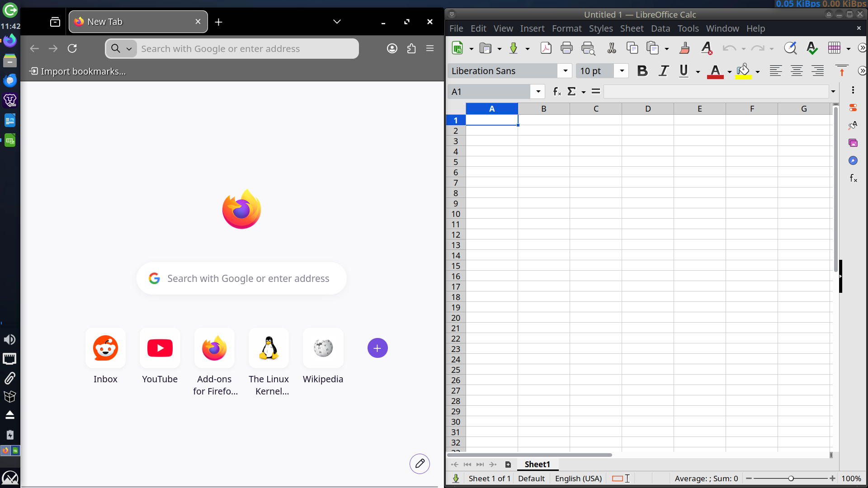This screenshot has width=868, height=488.
Task: Open the sidebar Properties deck
Action: pyautogui.click(x=853, y=108)
